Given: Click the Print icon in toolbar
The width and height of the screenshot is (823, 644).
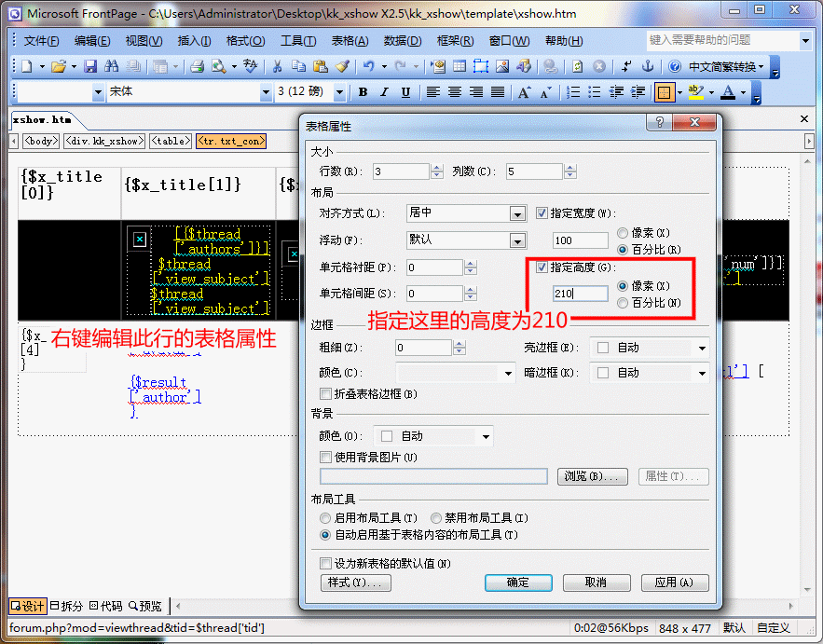Looking at the screenshot, I should click(x=197, y=66).
